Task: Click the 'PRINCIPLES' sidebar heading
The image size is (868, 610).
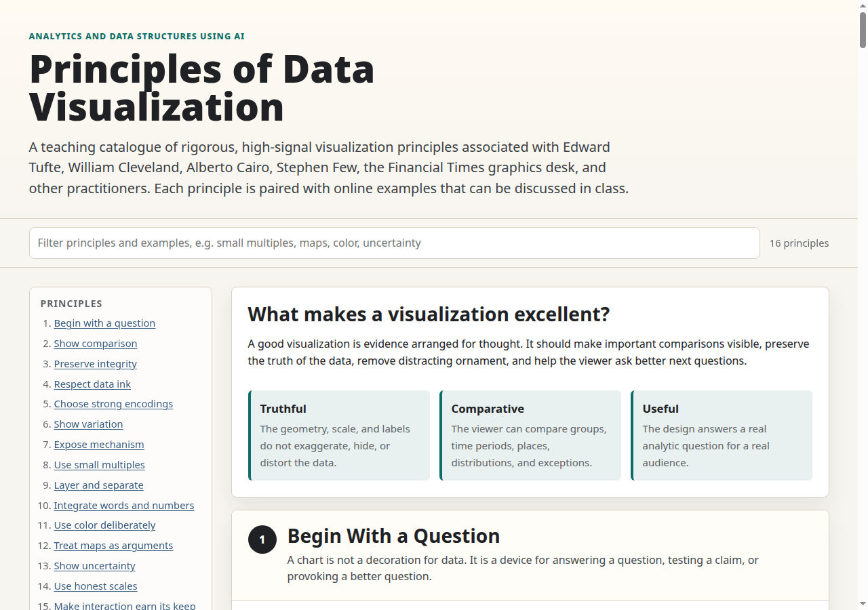Action: pos(71,304)
